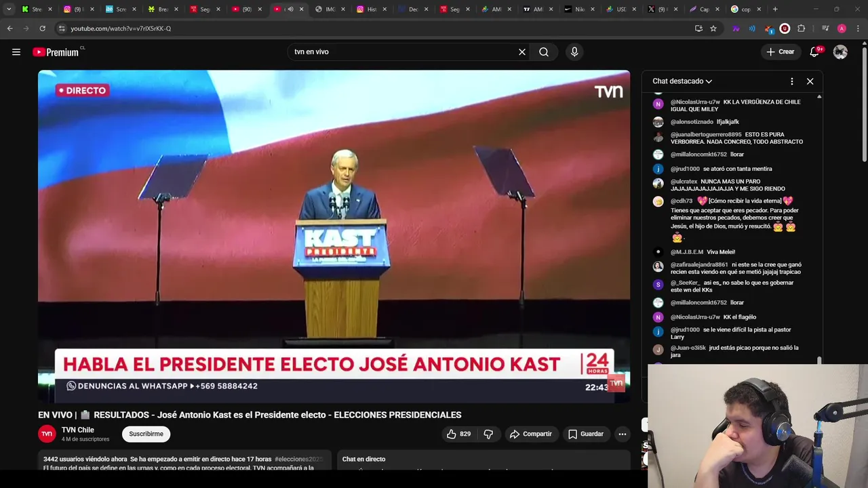Open @ulcratex's chat profile
The width and height of the screenshot is (868, 488).
(684, 182)
